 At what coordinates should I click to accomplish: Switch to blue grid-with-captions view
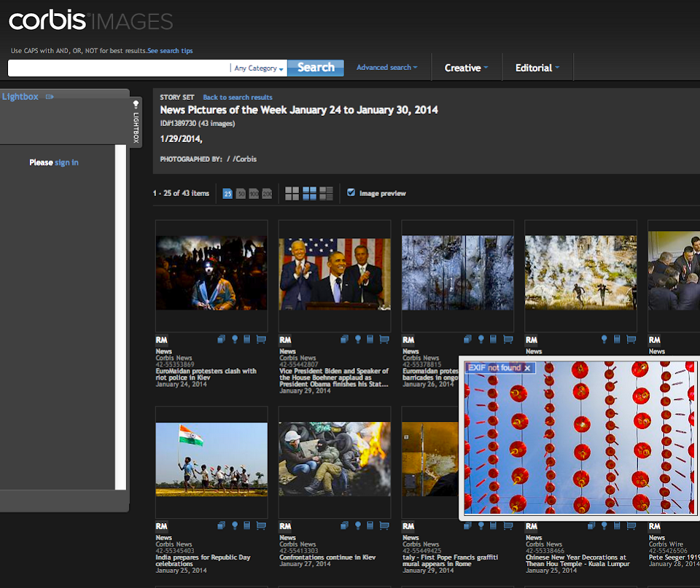coord(309,194)
